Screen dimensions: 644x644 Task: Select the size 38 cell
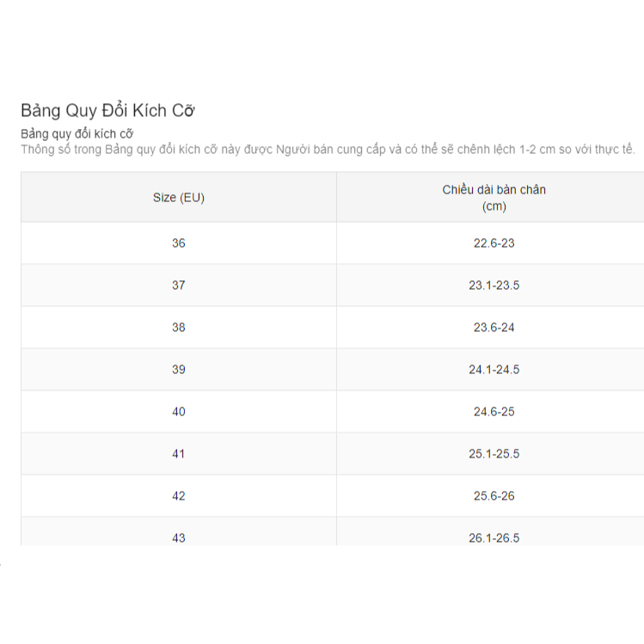tap(179, 328)
